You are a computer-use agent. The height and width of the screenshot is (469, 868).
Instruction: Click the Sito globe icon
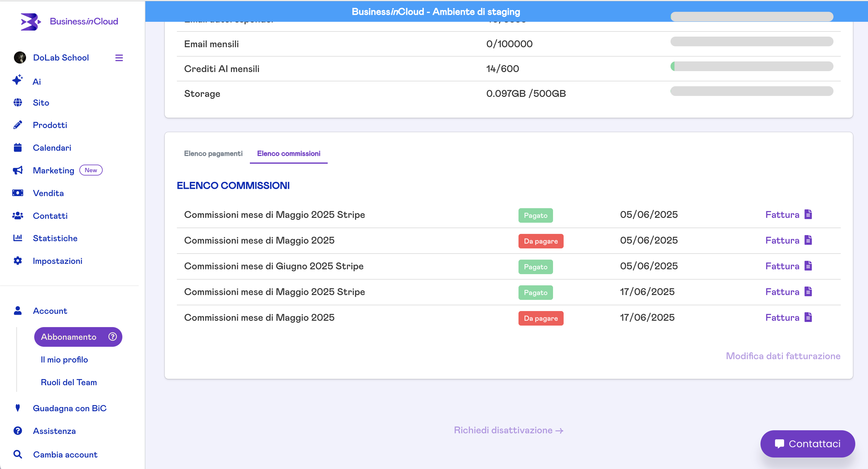pos(18,102)
